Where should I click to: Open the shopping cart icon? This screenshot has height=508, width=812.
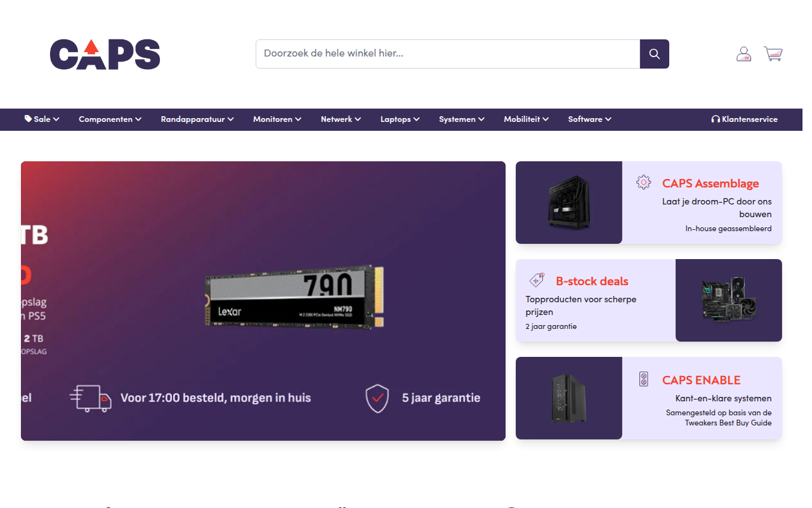(773, 54)
